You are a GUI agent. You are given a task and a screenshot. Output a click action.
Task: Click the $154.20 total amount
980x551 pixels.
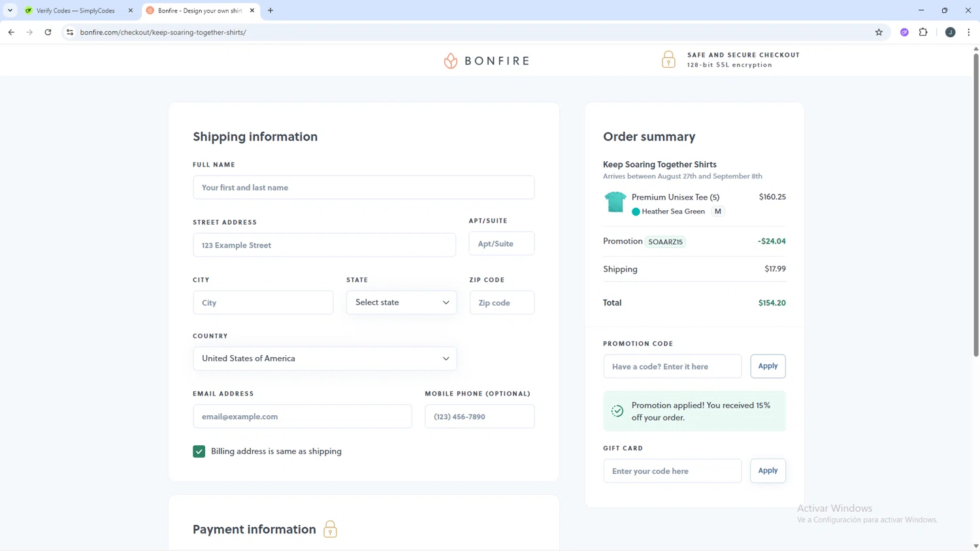[x=772, y=303]
